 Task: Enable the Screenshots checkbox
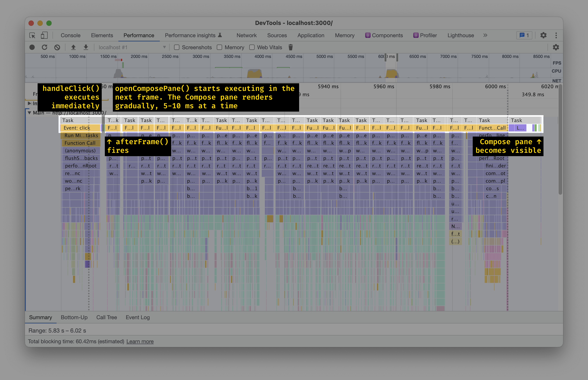click(x=176, y=47)
